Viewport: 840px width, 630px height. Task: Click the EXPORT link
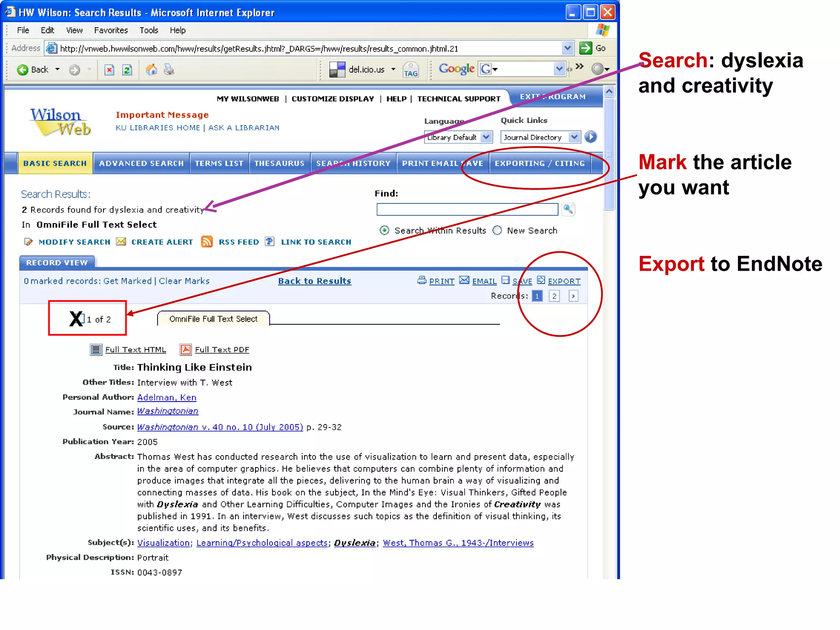564,281
